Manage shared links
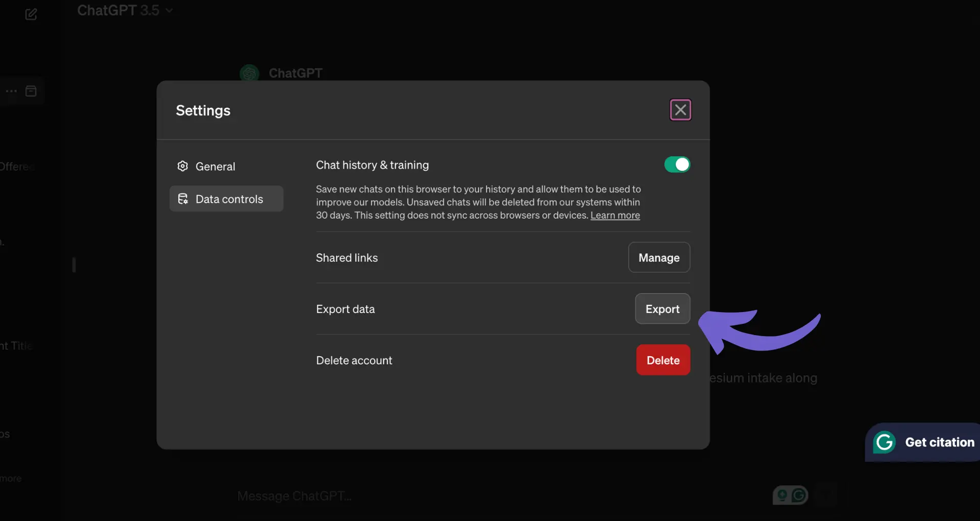The width and height of the screenshot is (980, 521). pyautogui.click(x=659, y=257)
